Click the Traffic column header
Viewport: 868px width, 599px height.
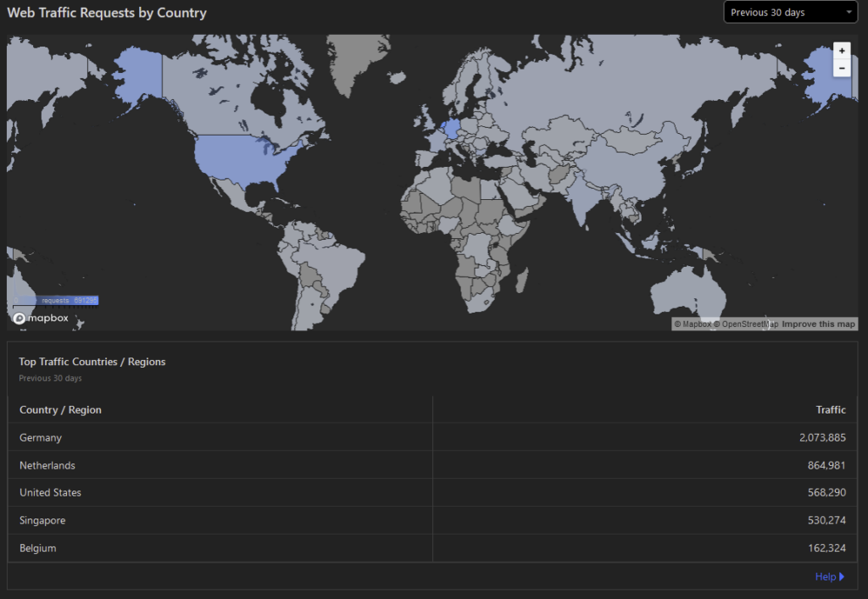pyautogui.click(x=831, y=410)
